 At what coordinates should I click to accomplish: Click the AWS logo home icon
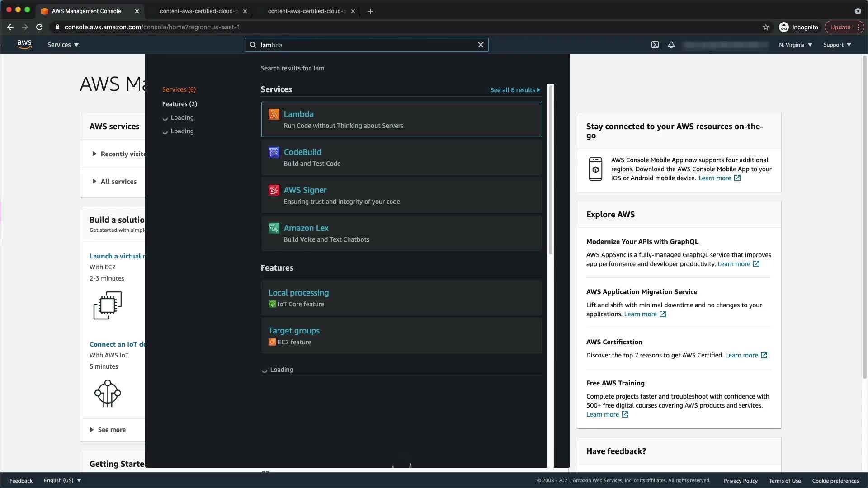coord(24,44)
